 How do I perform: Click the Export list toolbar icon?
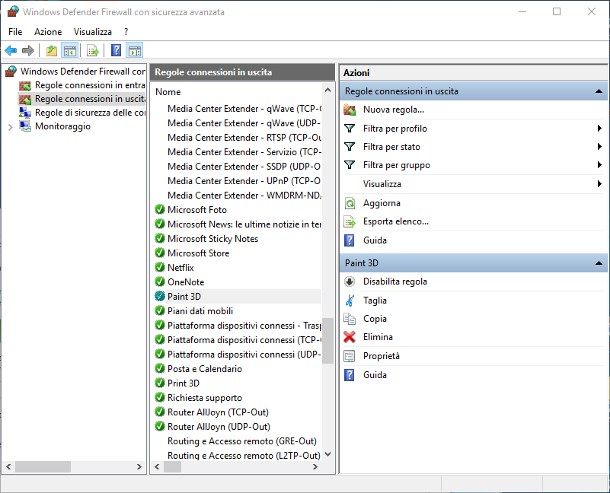tap(93, 51)
